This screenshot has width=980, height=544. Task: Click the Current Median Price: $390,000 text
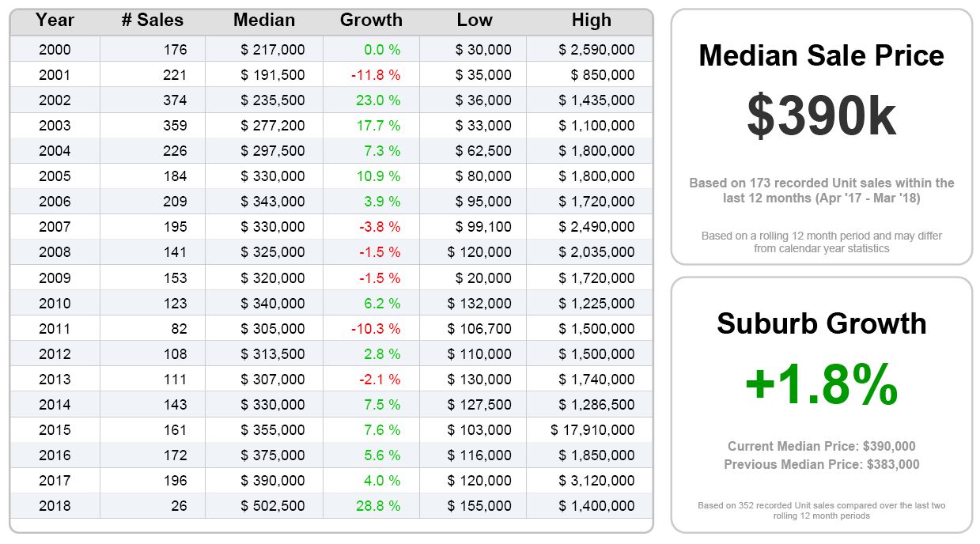coord(821,446)
